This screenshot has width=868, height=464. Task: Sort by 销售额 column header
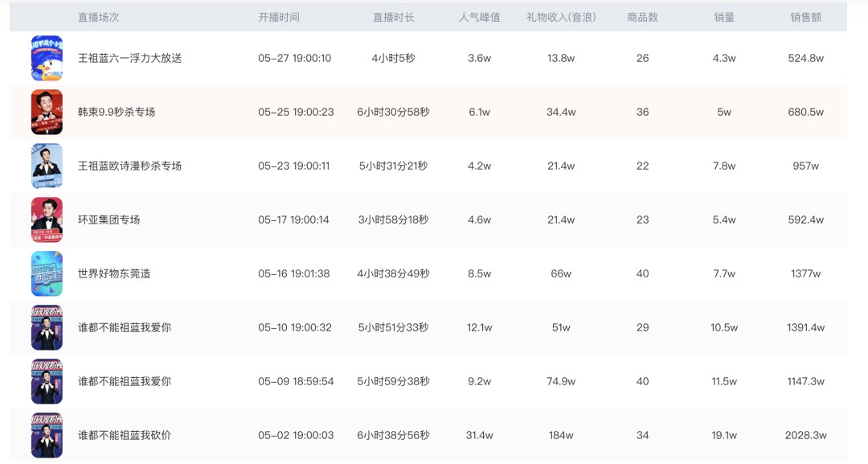[x=805, y=17]
